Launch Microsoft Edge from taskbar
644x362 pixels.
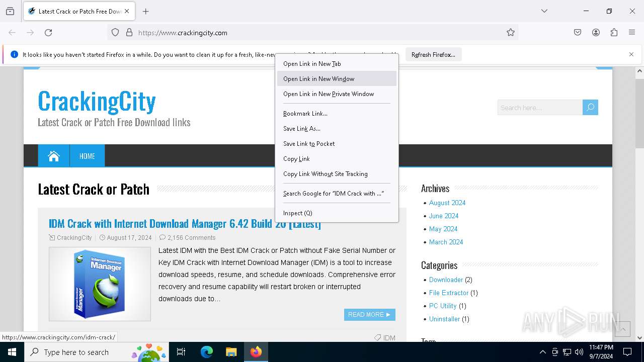coord(207,352)
